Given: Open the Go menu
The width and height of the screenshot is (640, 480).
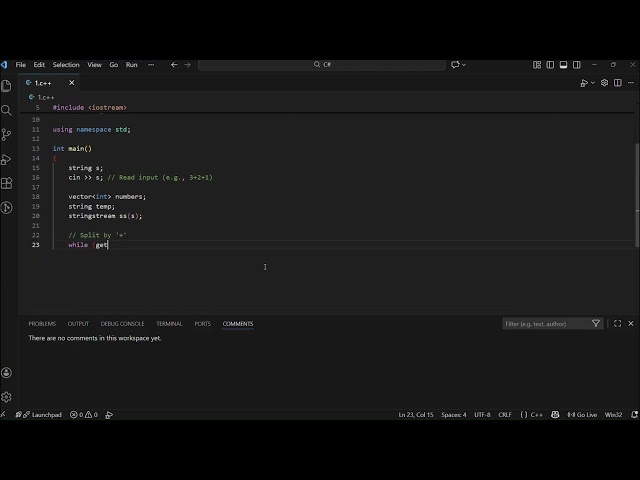Looking at the screenshot, I should [113, 64].
